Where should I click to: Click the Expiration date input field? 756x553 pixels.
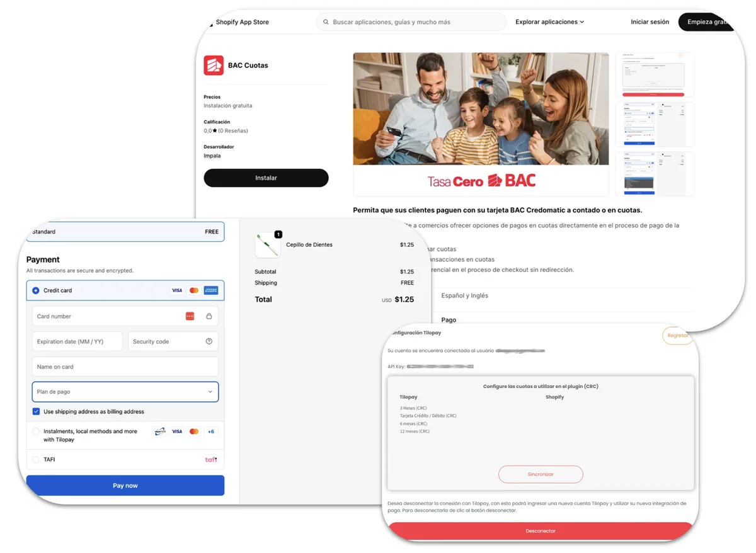pos(77,341)
